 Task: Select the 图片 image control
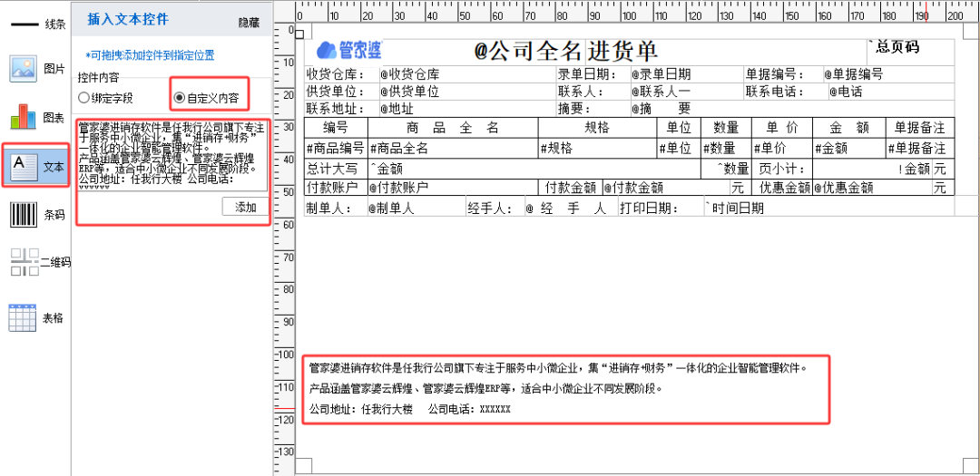tap(35, 69)
